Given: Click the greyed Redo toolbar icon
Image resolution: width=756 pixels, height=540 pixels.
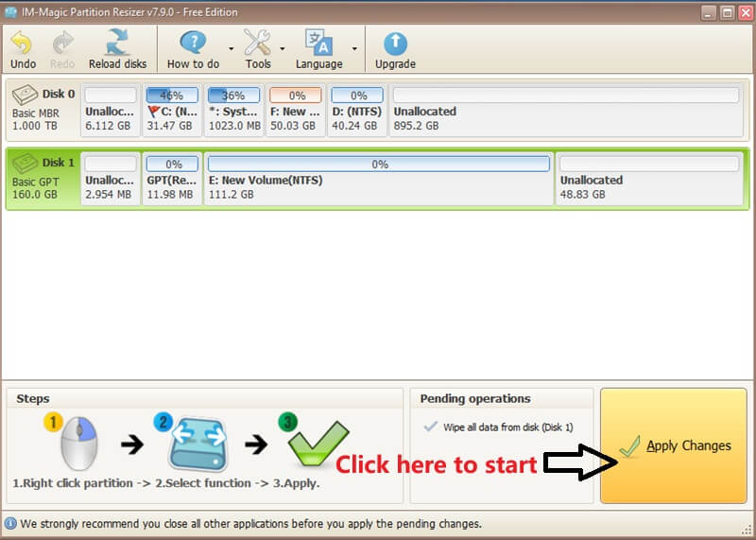Looking at the screenshot, I should [x=62, y=44].
